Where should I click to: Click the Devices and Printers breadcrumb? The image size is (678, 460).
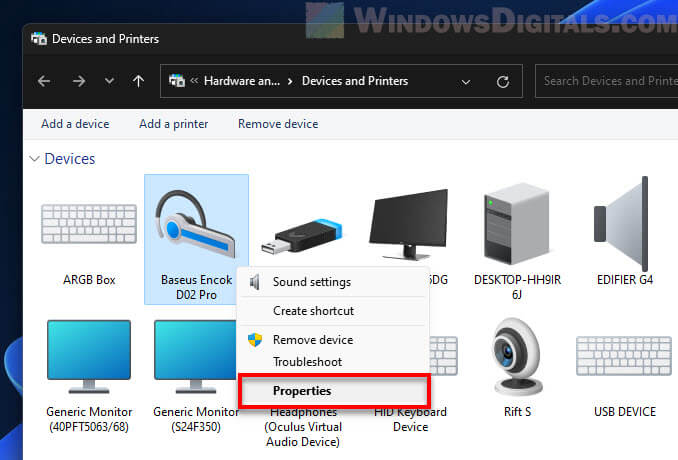[355, 81]
